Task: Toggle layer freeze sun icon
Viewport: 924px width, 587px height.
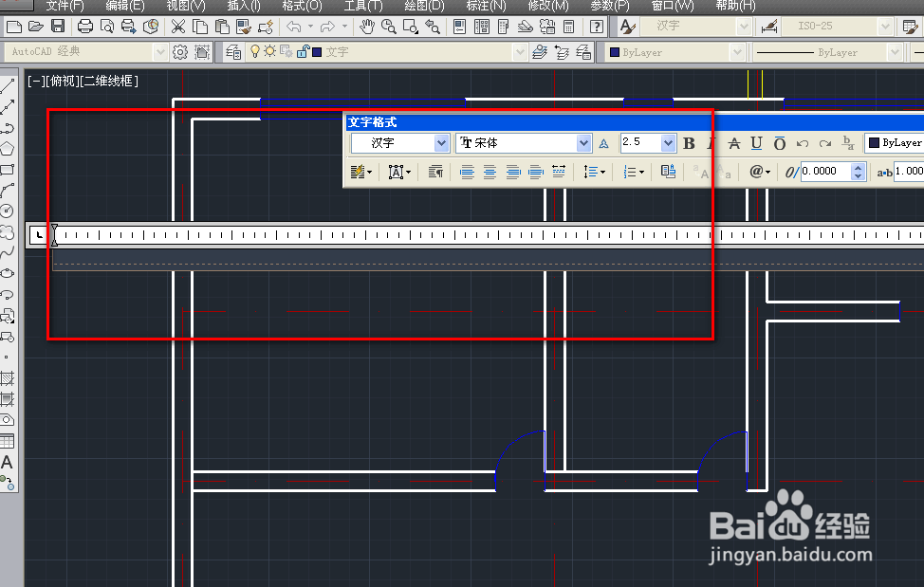Action: click(269, 52)
